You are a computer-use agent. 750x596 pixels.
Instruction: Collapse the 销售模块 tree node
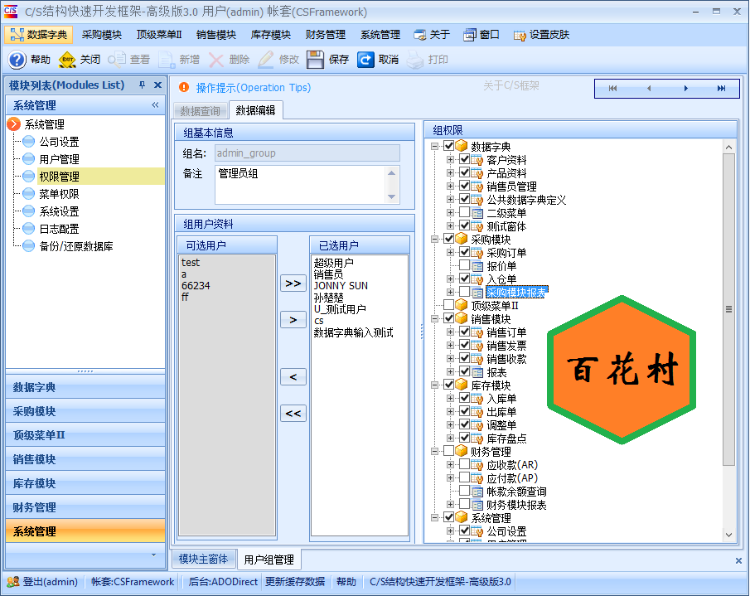(x=434, y=318)
